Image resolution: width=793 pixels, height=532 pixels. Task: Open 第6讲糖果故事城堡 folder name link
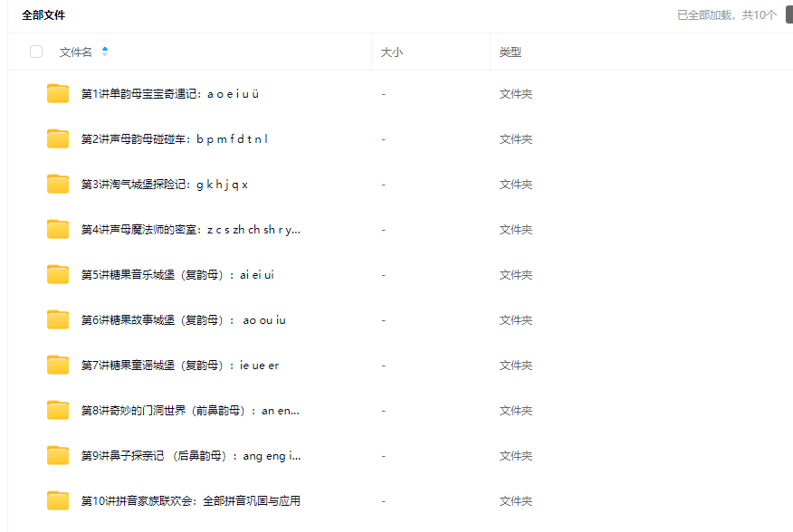pos(184,320)
